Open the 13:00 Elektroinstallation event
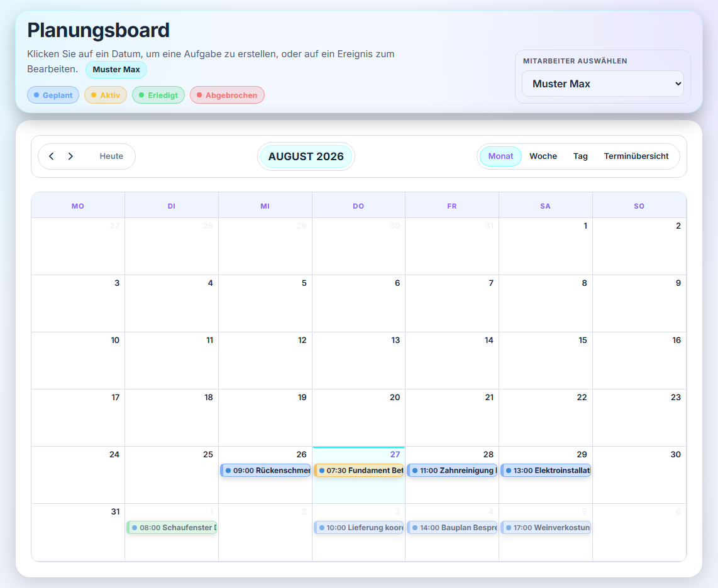 click(x=545, y=471)
